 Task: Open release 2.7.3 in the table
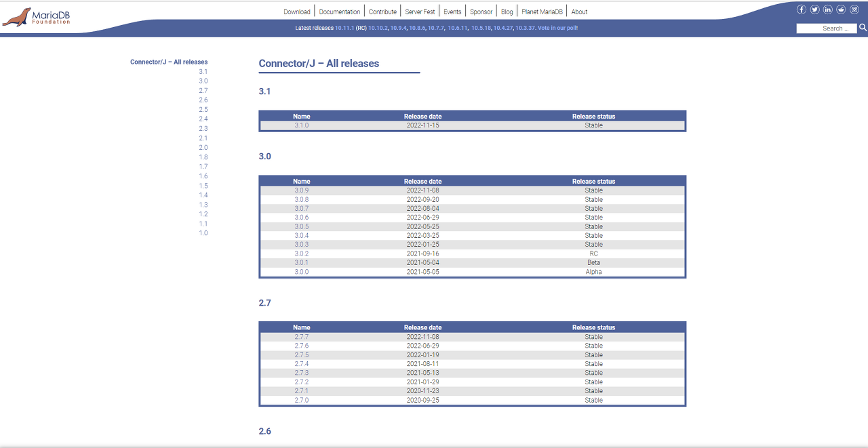(x=301, y=373)
